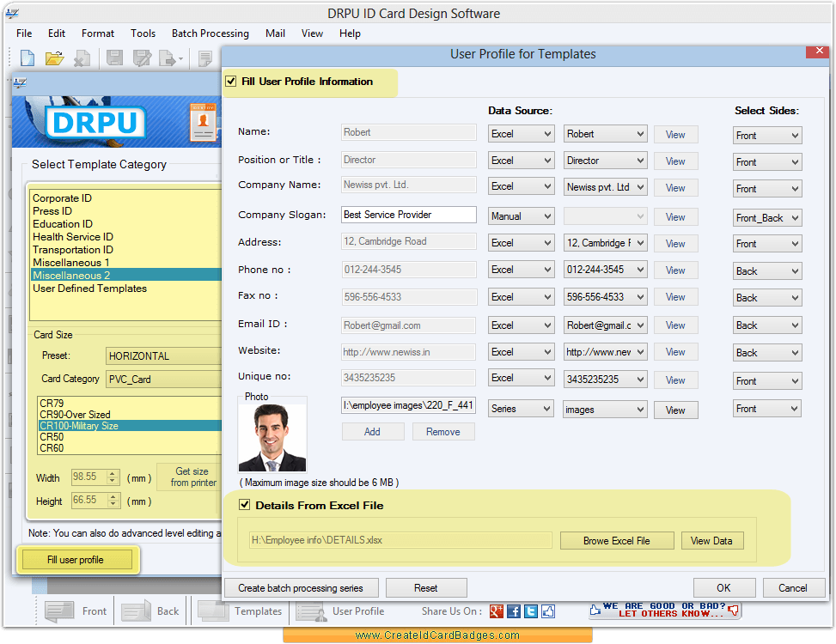Select Health Service ID template category

click(73, 236)
